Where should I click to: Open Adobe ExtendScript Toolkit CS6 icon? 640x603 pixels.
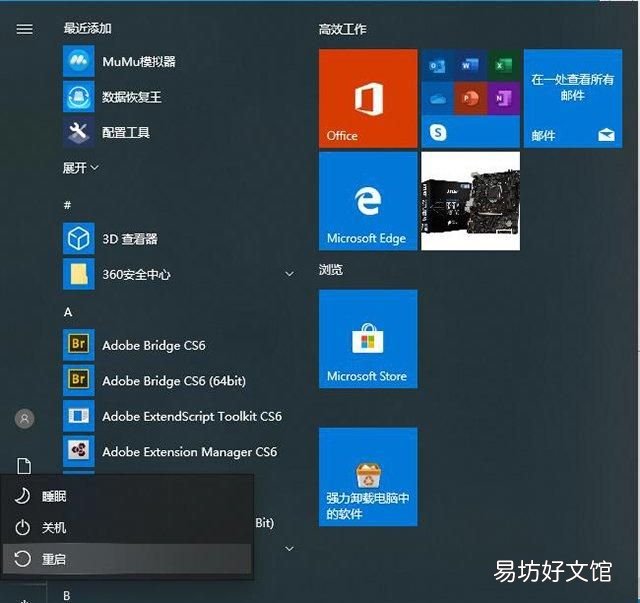pos(78,416)
